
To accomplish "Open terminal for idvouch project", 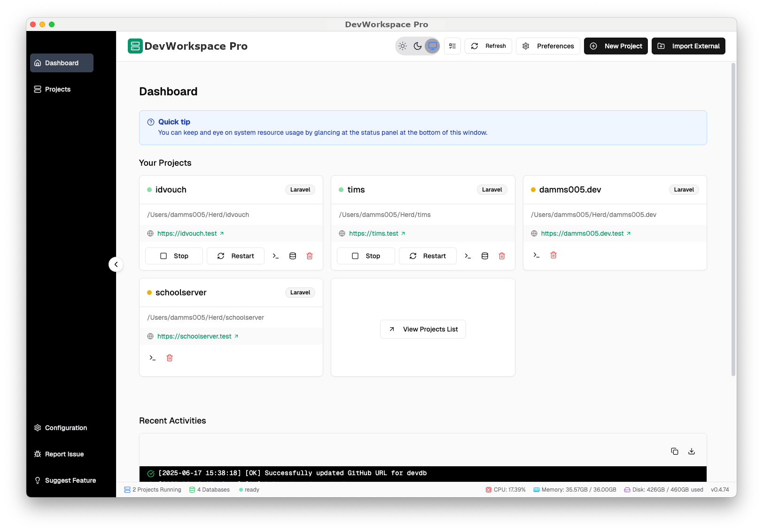I will pyautogui.click(x=276, y=256).
